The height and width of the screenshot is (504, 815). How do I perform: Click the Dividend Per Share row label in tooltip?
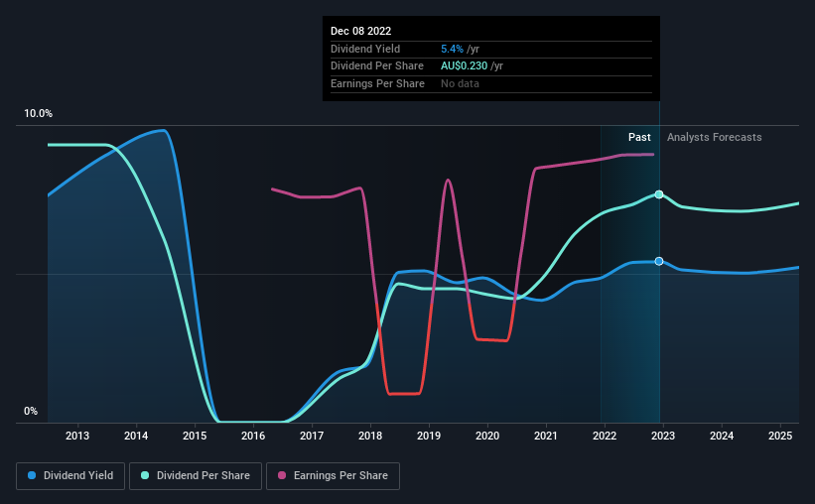click(x=377, y=66)
